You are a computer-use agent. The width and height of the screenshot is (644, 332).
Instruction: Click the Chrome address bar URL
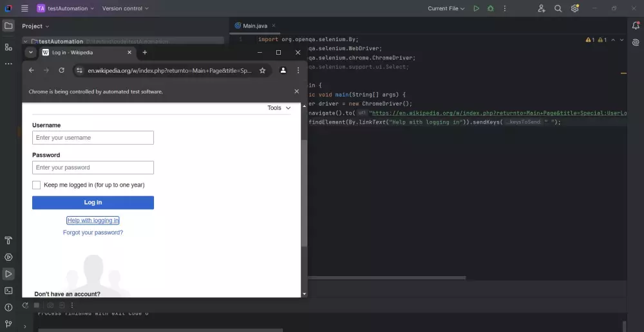point(169,70)
